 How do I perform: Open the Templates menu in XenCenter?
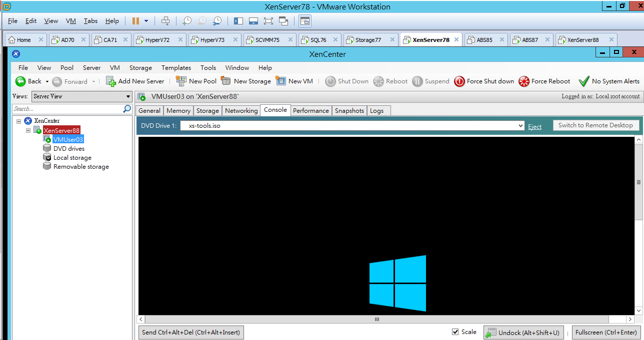(176, 68)
